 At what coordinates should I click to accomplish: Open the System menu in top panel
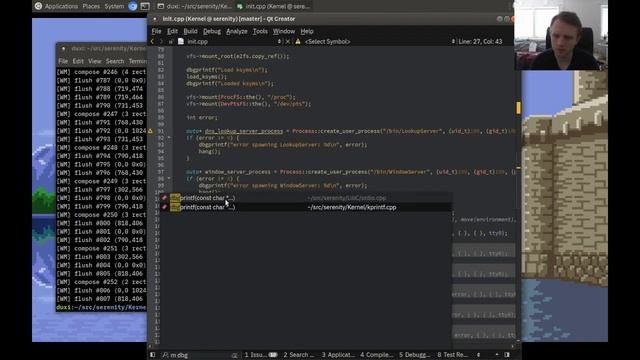[114, 6]
